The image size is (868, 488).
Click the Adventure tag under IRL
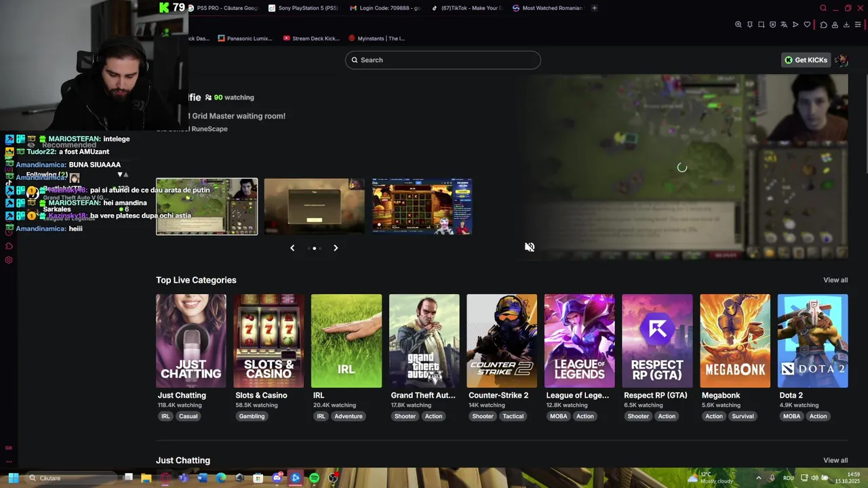pos(349,416)
